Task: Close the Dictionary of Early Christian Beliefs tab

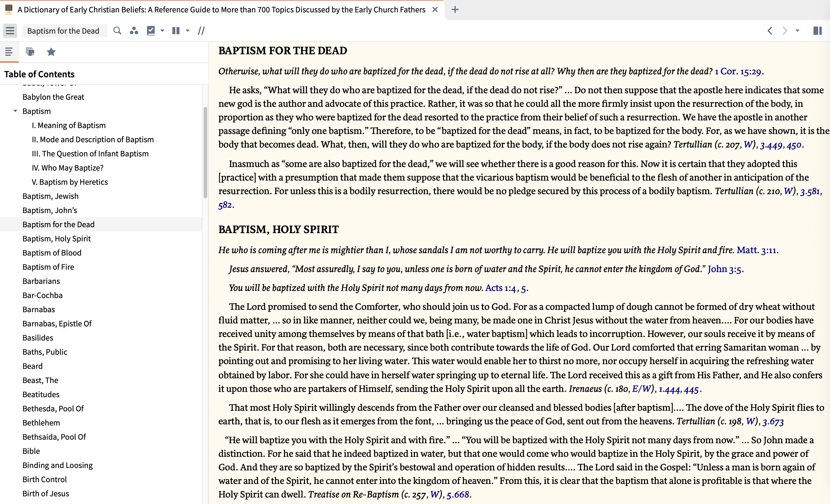Action: (x=435, y=9)
